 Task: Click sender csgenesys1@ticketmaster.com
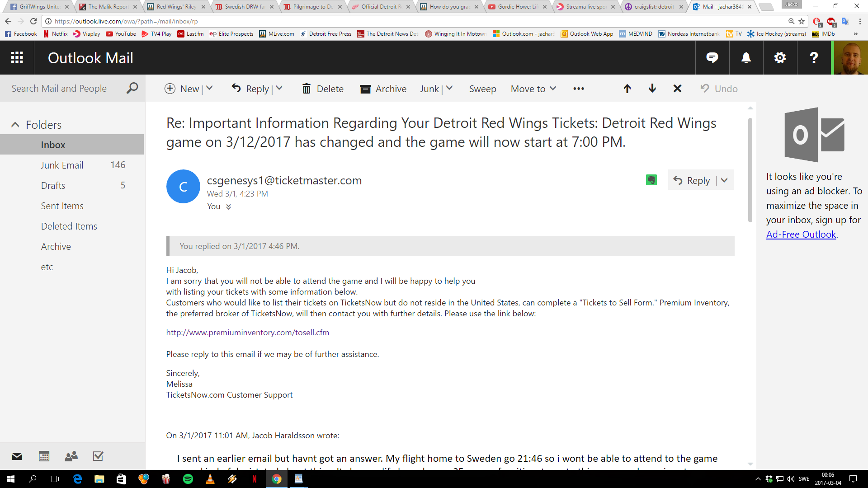click(284, 180)
